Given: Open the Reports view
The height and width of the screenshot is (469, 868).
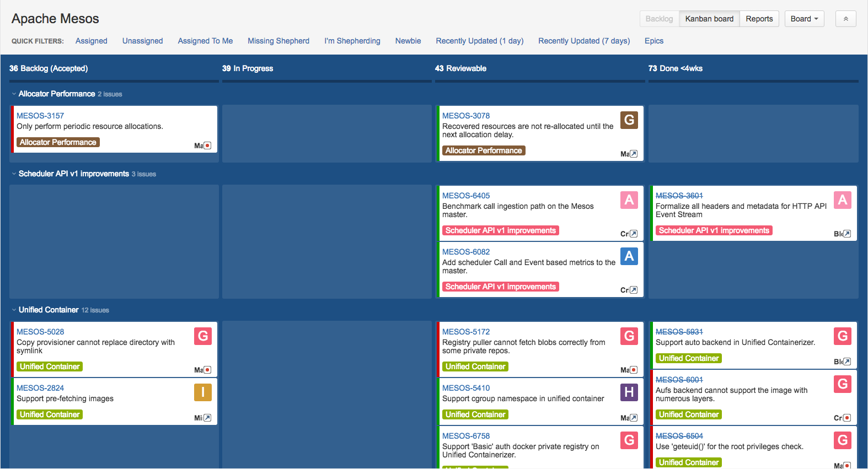Looking at the screenshot, I should pyautogui.click(x=759, y=19).
